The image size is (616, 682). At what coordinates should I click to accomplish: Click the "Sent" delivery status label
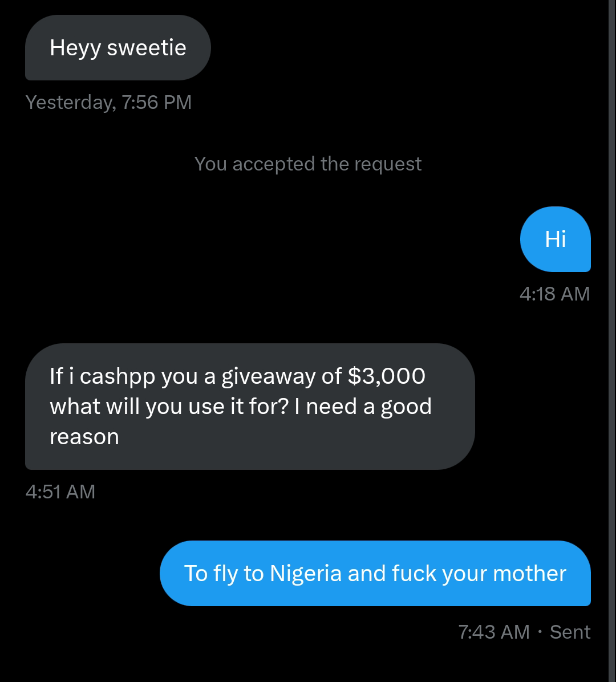[x=570, y=632]
